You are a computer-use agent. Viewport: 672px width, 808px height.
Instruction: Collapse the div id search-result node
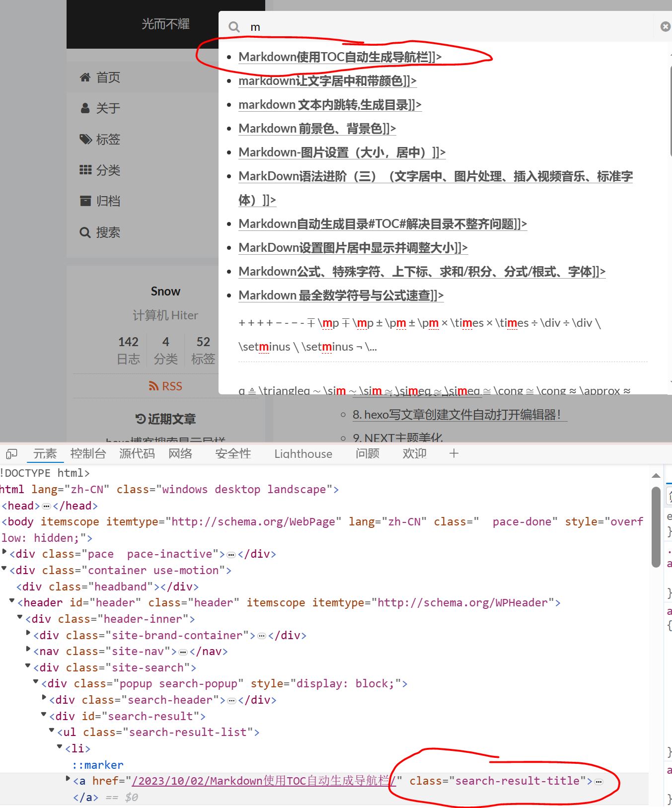click(x=44, y=715)
